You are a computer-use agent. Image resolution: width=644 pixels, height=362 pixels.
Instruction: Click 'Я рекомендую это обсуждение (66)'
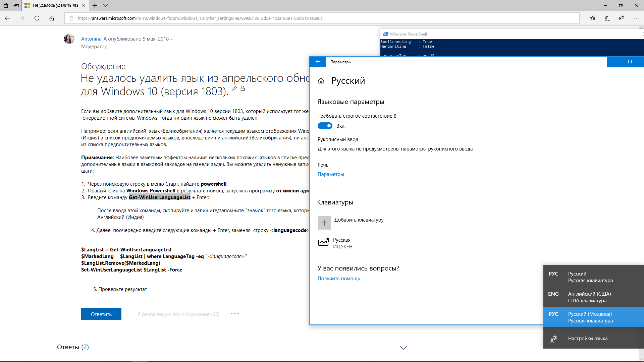(178, 314)
